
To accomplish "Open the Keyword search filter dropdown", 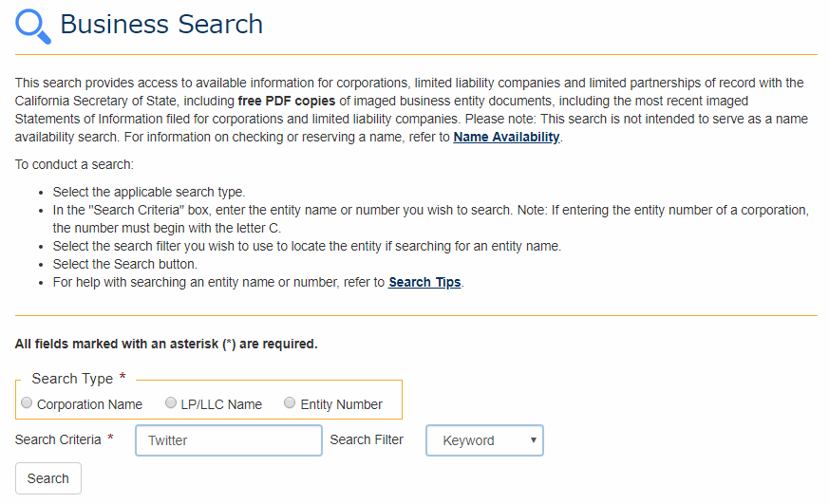I will (484, 440).
